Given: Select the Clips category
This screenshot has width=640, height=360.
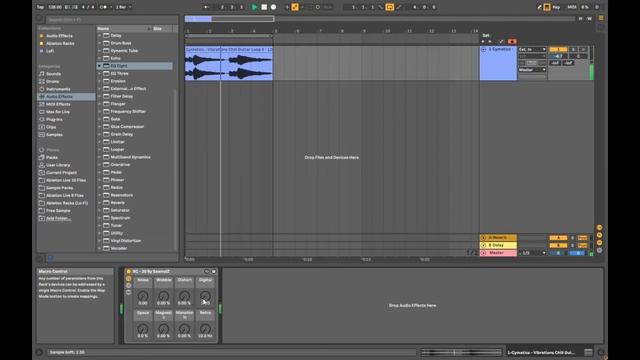Looking at the screenshot, I should (51, 127).
